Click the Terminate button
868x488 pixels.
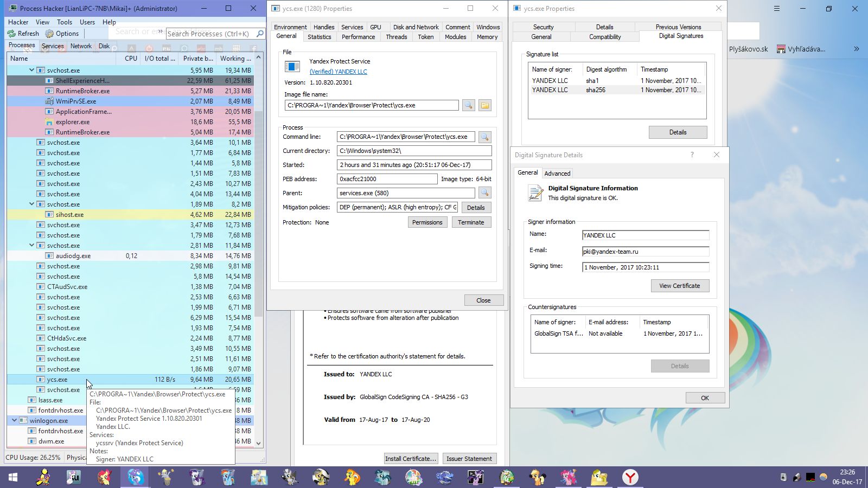coord(471,222)
